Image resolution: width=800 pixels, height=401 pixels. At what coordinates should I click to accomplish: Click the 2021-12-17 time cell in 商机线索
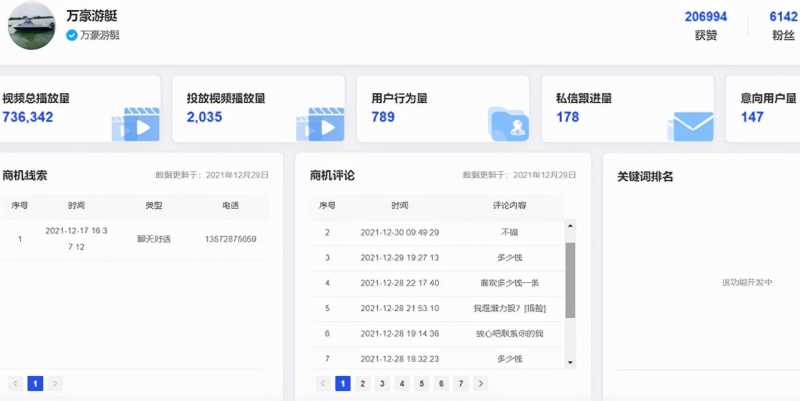pyautogui.click(x=76, y=239)
